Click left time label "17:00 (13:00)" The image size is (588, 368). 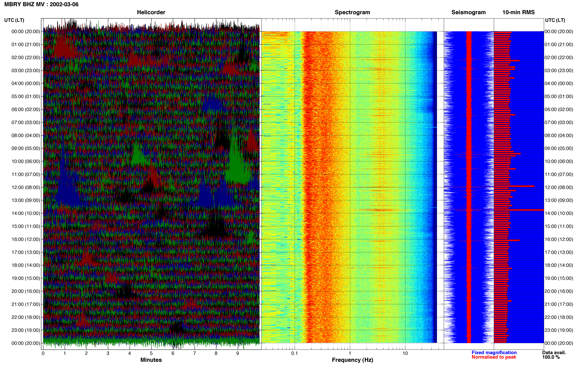tap(26, 252)
